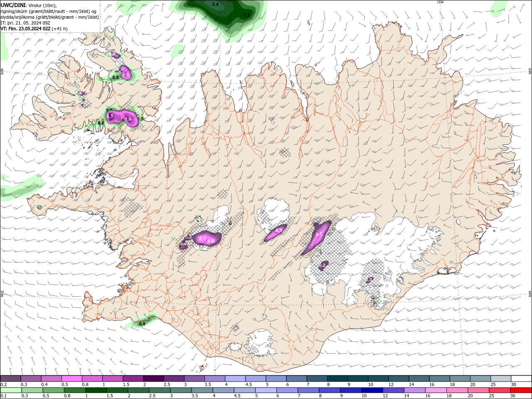Pick the darkest green 1 rain swatch
Image resolution: width=532 pixels, height=399 pixels.
(x=96, y=390)
